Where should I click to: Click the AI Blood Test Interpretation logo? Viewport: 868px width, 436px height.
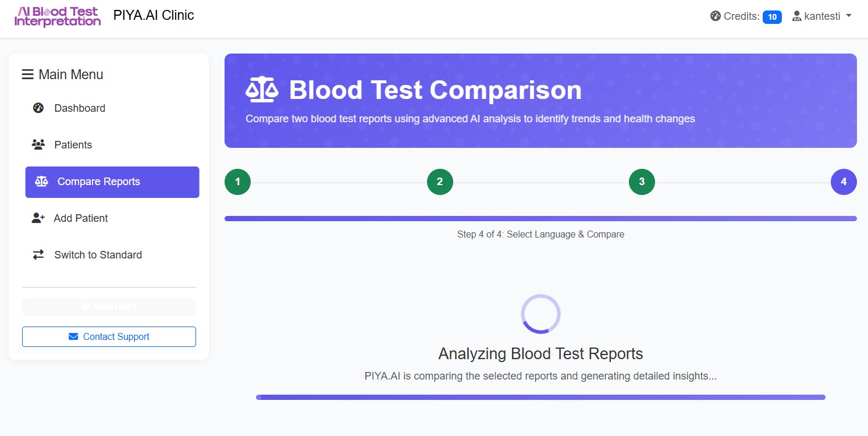57,17
